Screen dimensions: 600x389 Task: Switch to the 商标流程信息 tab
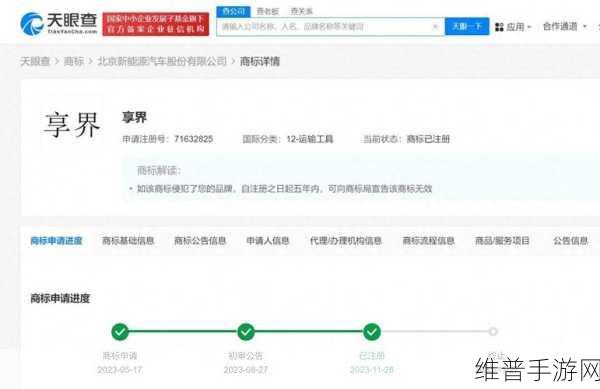429,241
